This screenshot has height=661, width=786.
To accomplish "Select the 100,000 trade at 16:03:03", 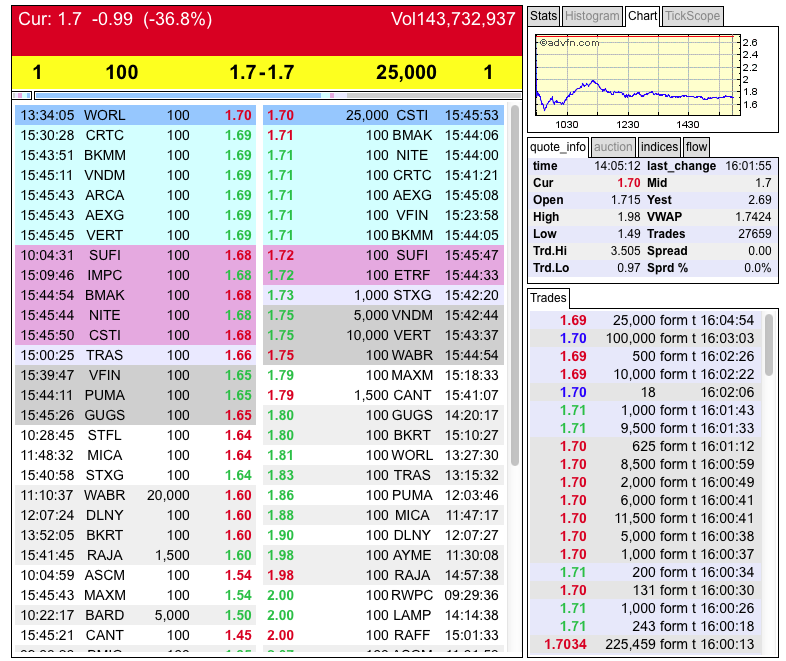I will pyautogui.click(x=646, y=338).
